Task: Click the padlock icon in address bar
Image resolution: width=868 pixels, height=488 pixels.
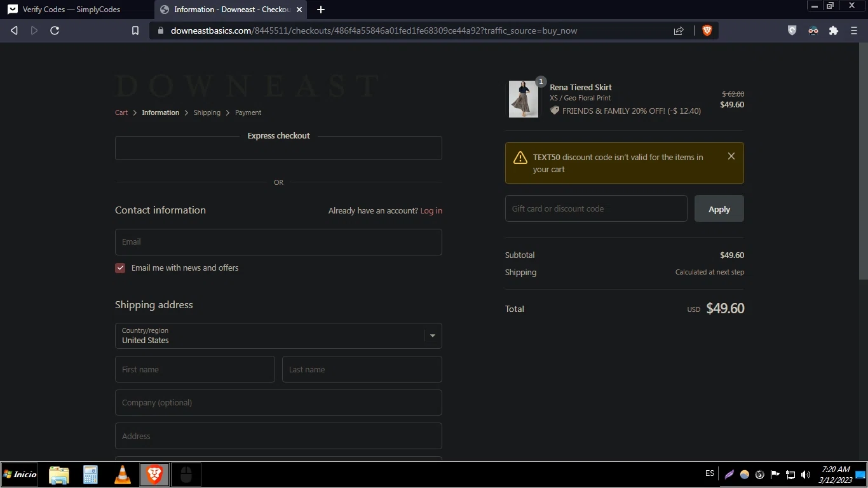Action: tap(159, 30)
